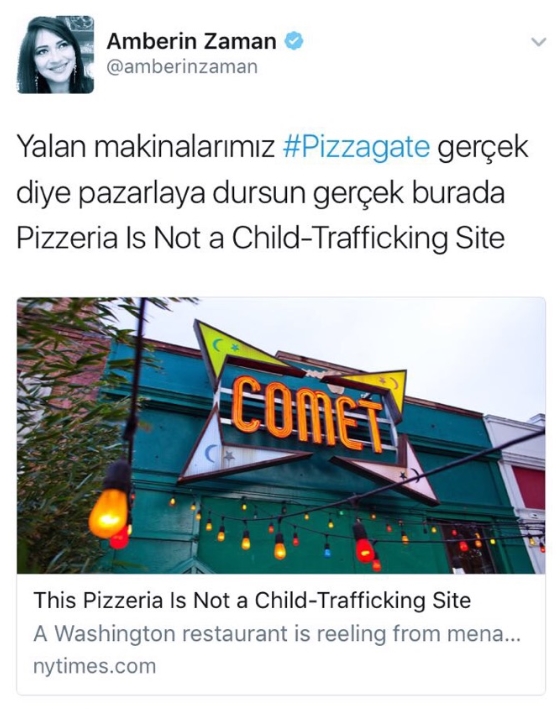The height and width of the screenshot is (709, 560).
Task: Open the Amberin Zaman display name
Action: (x=191, y=42)
